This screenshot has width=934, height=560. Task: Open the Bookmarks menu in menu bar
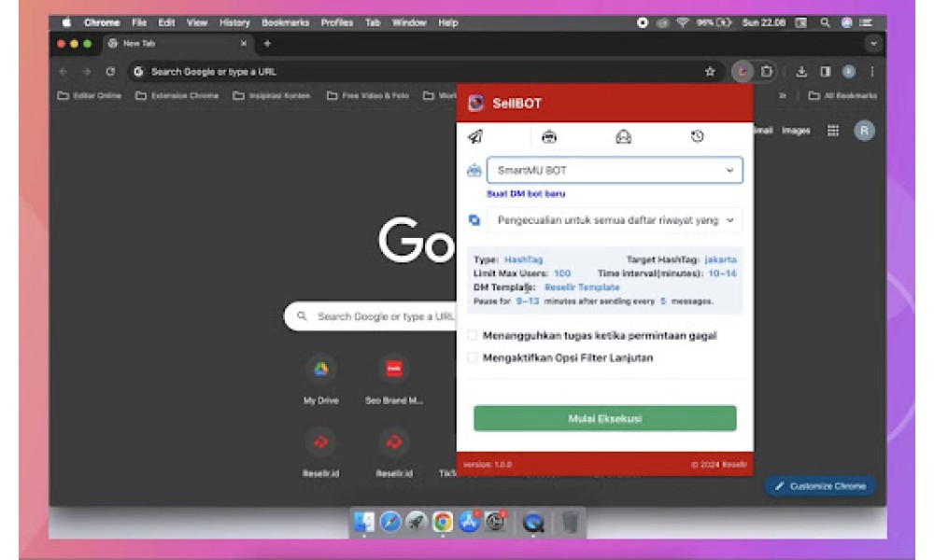(x=285, y=22)
